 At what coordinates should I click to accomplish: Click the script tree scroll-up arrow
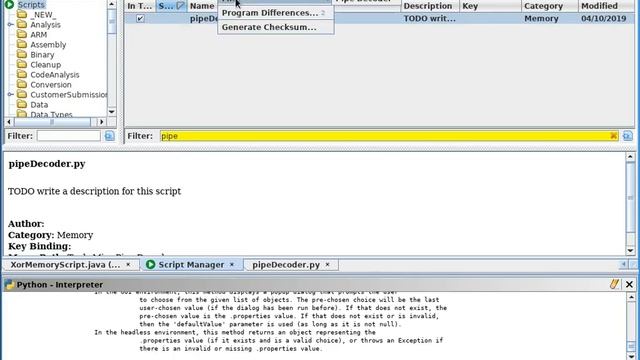(x=112, y=4)
